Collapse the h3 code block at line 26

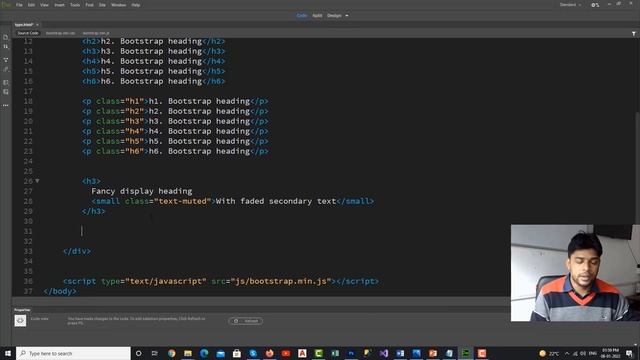(x=37, y=181)
